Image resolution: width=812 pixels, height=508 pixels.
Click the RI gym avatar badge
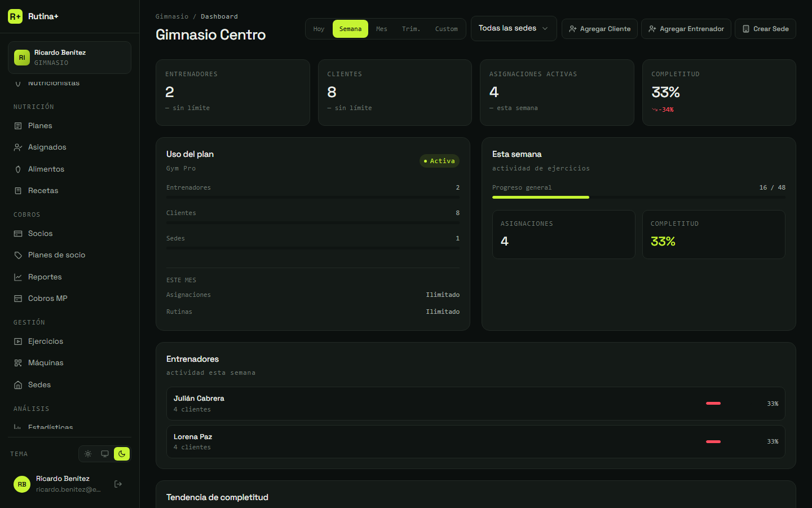[22, 58]
